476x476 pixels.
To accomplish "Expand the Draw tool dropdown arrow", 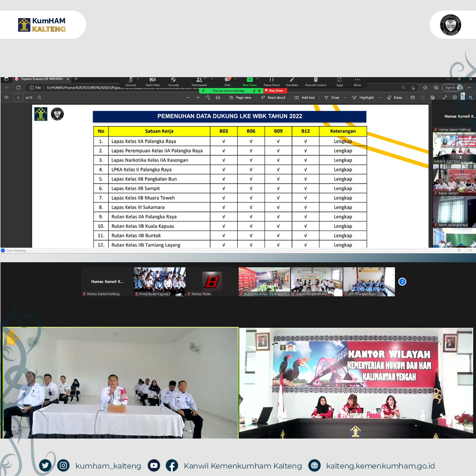I will (x=345, y=98).
